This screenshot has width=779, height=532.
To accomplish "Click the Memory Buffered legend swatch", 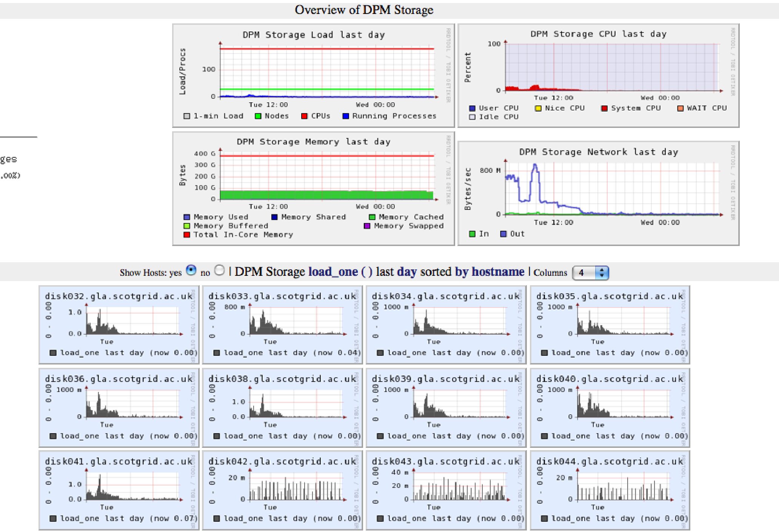I will 186,226.
